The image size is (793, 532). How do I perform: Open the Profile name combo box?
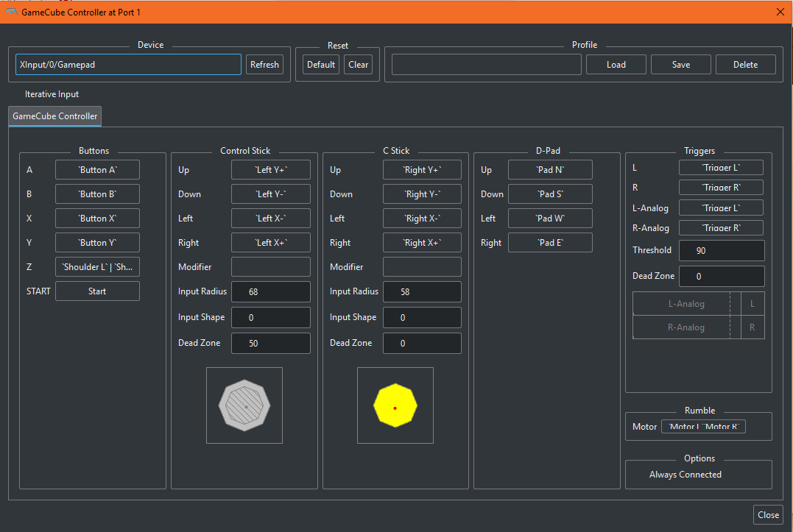tap(487, 65)
